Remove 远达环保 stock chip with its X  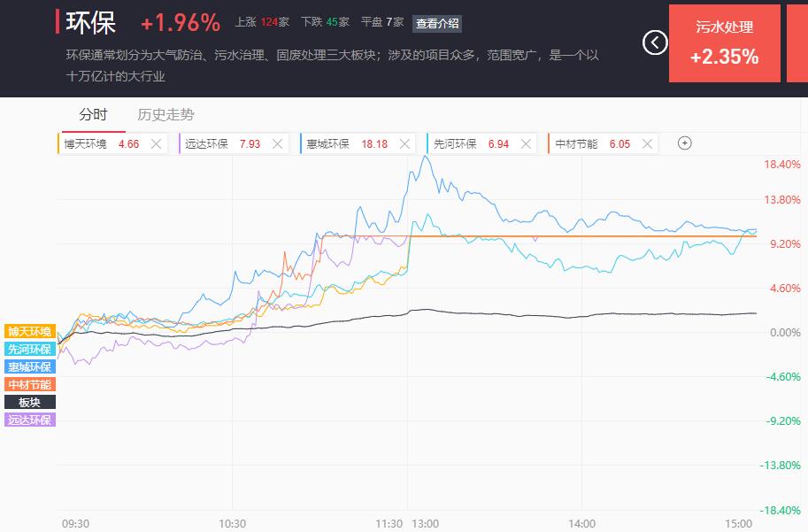277,143
